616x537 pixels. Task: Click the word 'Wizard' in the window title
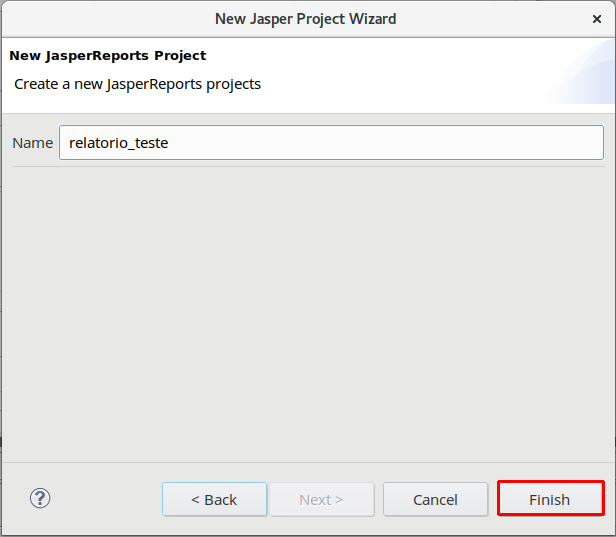369,18
